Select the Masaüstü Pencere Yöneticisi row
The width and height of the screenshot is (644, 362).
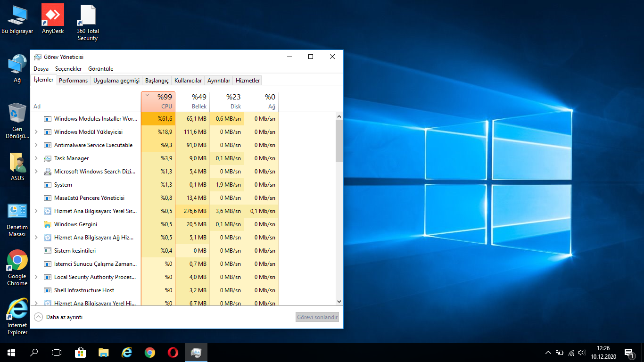click(x=155, y=198)
